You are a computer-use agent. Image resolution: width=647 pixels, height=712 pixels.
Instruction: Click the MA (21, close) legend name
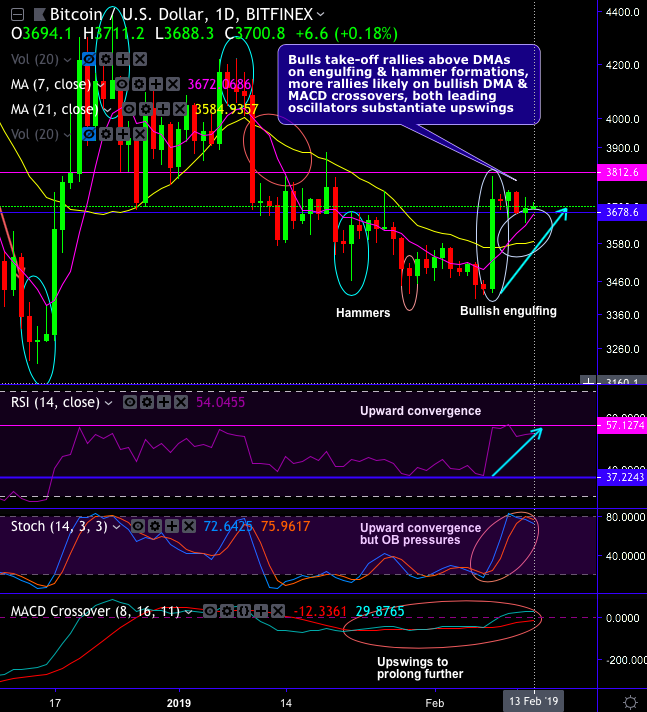pyautogui.click(x=54, y=109)
